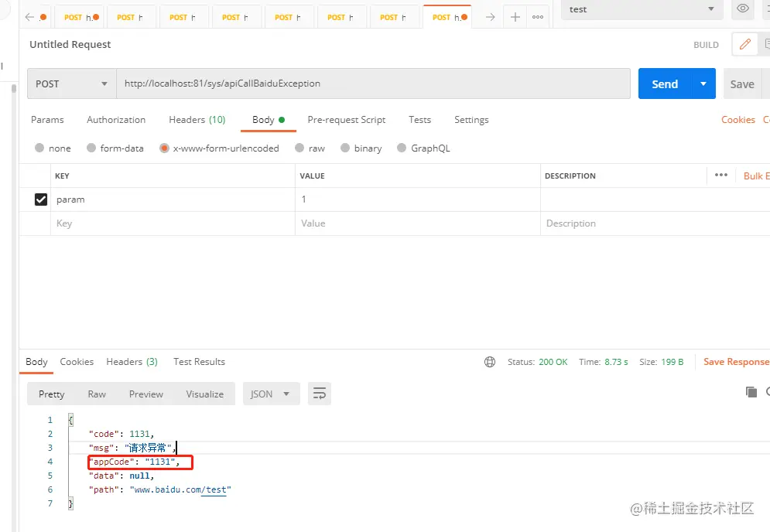The width and height of the screenshot is (770, 532).
Task: Open the Params tab
Action: pyautogui.click(x=47, y=120)
